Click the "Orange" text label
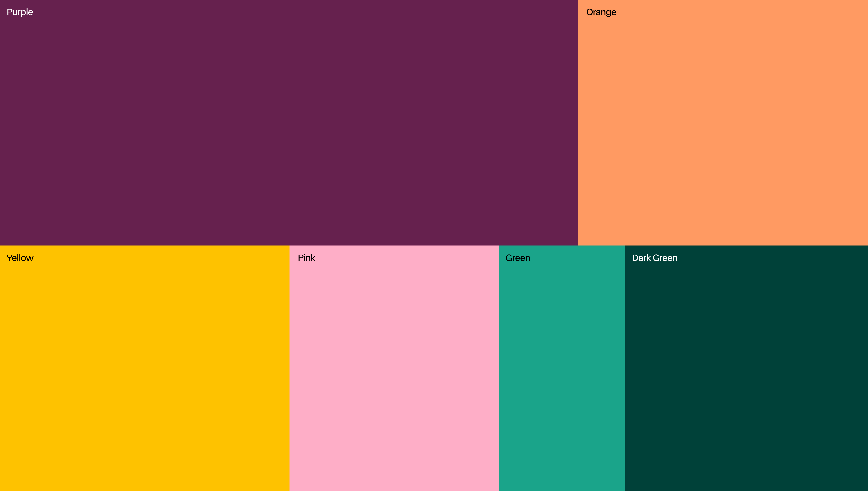The image size is (868, 491). (601, 12)
